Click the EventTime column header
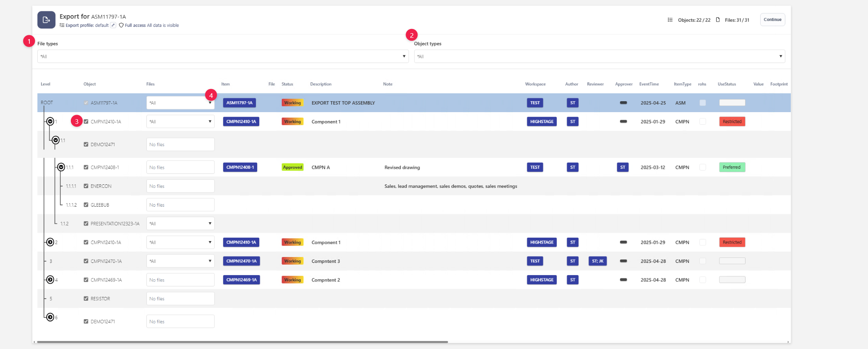 coord(649,84)
